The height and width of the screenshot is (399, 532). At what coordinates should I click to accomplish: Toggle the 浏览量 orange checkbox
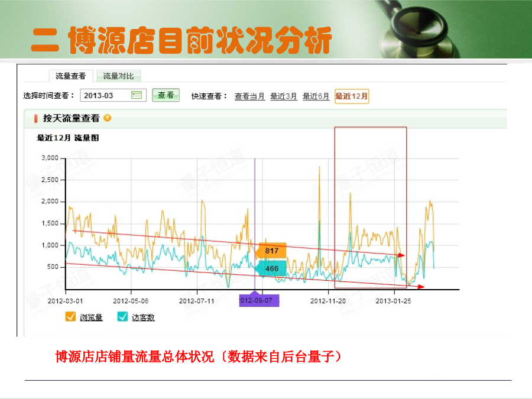click(x=70, y=317)
